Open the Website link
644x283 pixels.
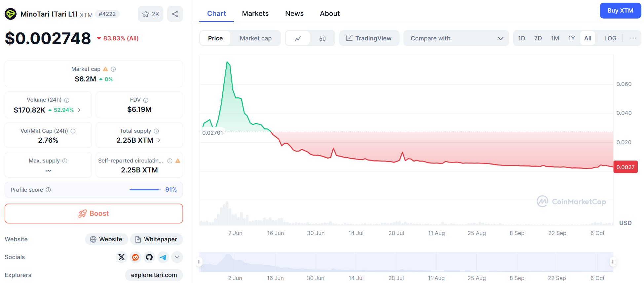[107, 239]
